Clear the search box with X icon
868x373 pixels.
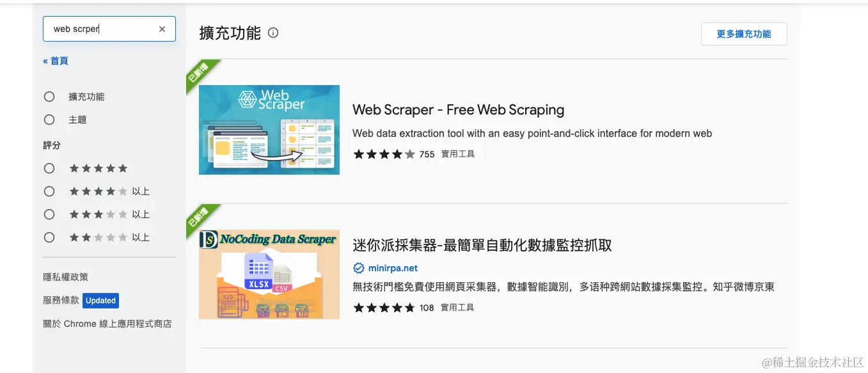162,29
